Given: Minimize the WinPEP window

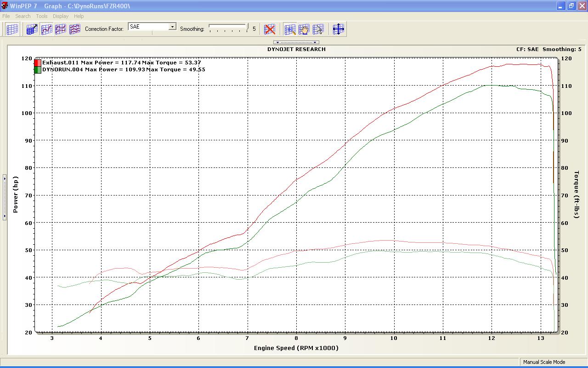Looking at the screenshot, I should (x=561, y=6).
